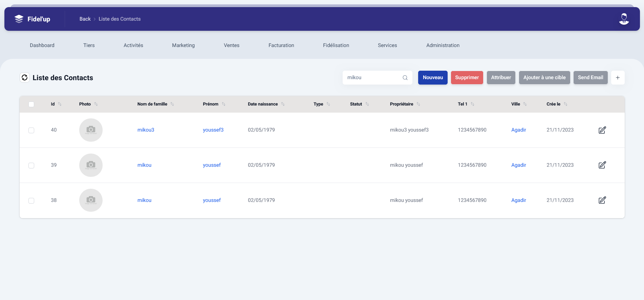
Task: Open the user profile avatar icon
Action: click(x=624, y=19)
